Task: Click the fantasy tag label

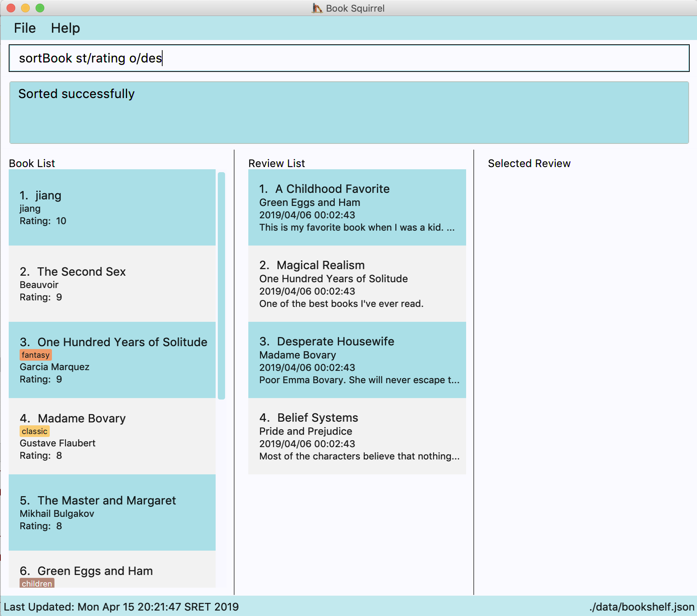Action: click(36, 355)
